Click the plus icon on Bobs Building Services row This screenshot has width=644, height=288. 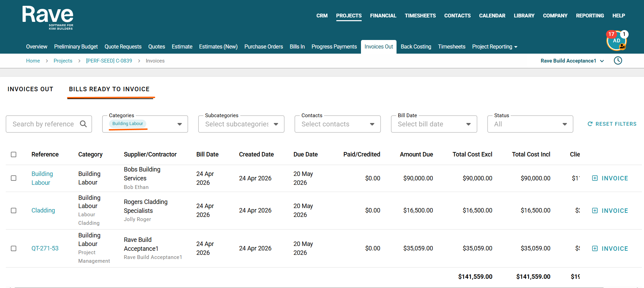(x=595, y=178)
